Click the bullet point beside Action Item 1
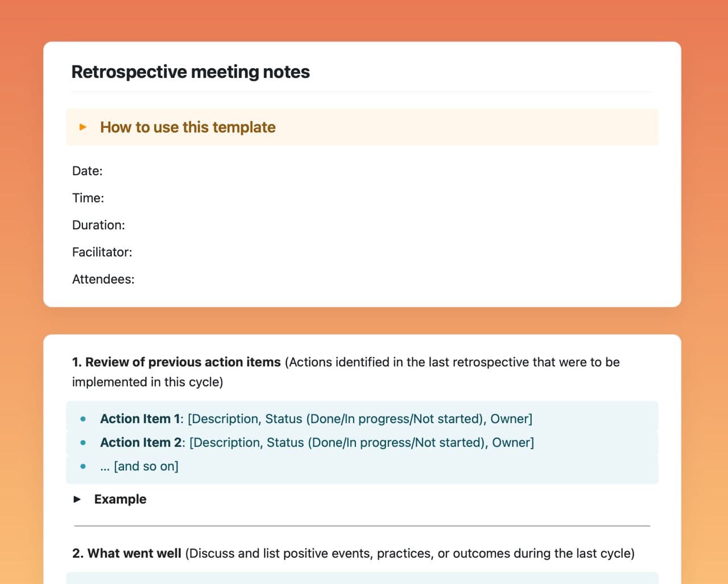Image resolution: width=728 pixels, height=584 pixels. click(x=84, y=419)
